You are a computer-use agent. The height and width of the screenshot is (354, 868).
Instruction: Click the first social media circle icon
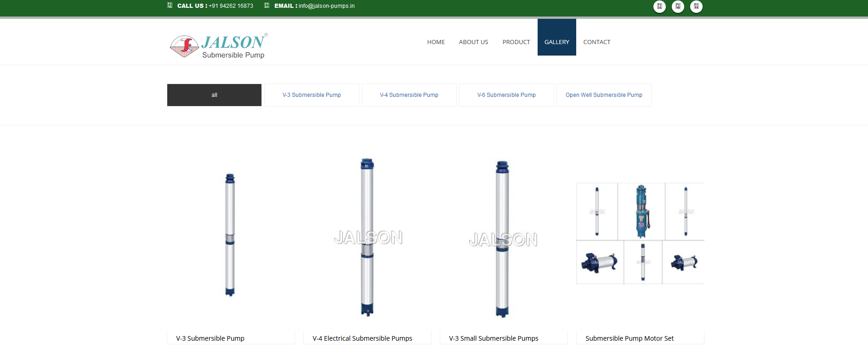[659, 6]
